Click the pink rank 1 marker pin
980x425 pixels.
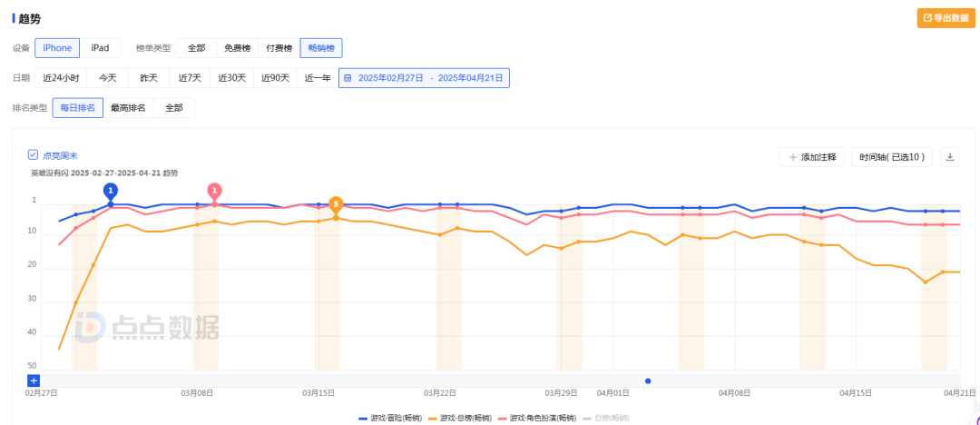click(x=214, y=191)
